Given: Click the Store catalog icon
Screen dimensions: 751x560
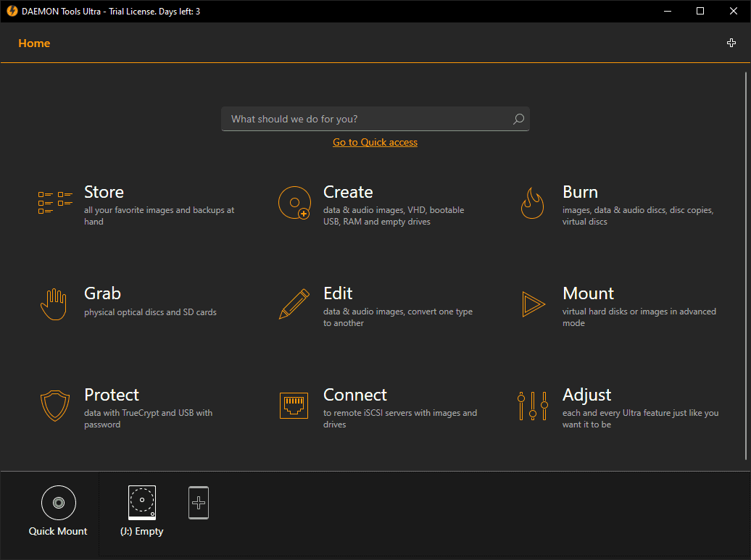Looking at the screenshot, I should click(55, 203).
